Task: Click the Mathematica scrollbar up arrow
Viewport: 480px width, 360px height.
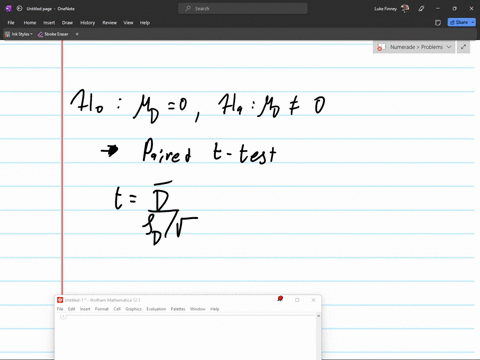Action: (318, 316)
